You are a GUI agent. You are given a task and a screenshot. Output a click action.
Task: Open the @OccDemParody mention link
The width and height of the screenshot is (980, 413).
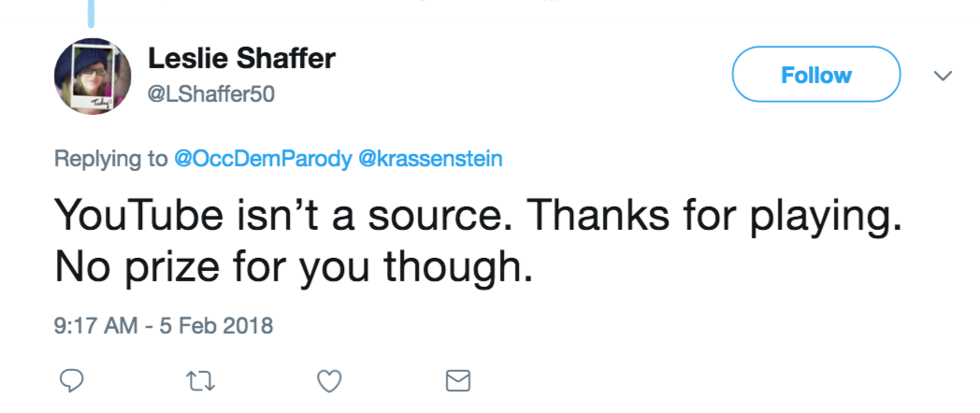[x=262, y=159]
